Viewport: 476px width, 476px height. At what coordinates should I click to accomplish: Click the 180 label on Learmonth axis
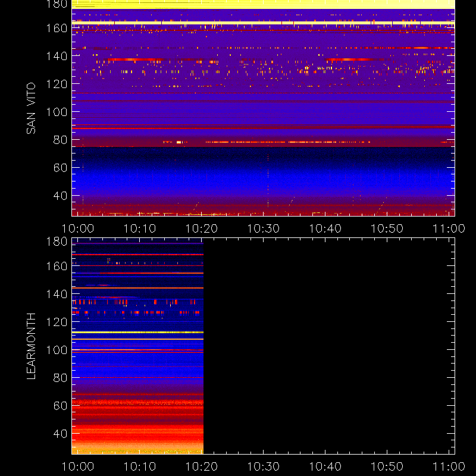click(x=57, y=242)
